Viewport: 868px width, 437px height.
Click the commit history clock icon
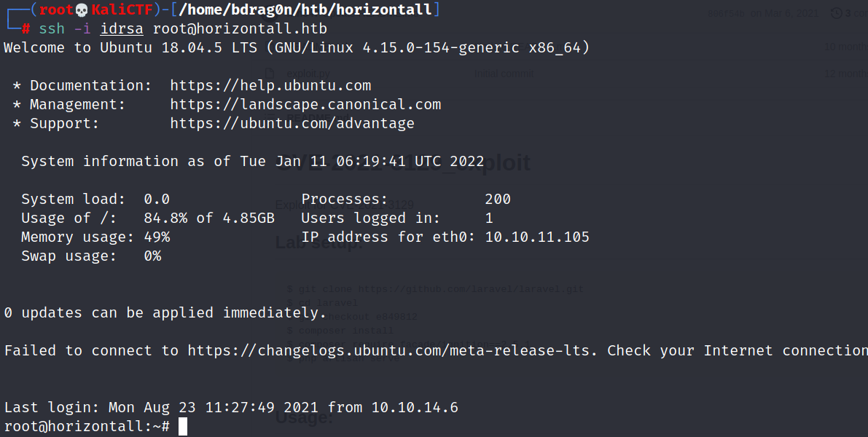pos(835,13)
